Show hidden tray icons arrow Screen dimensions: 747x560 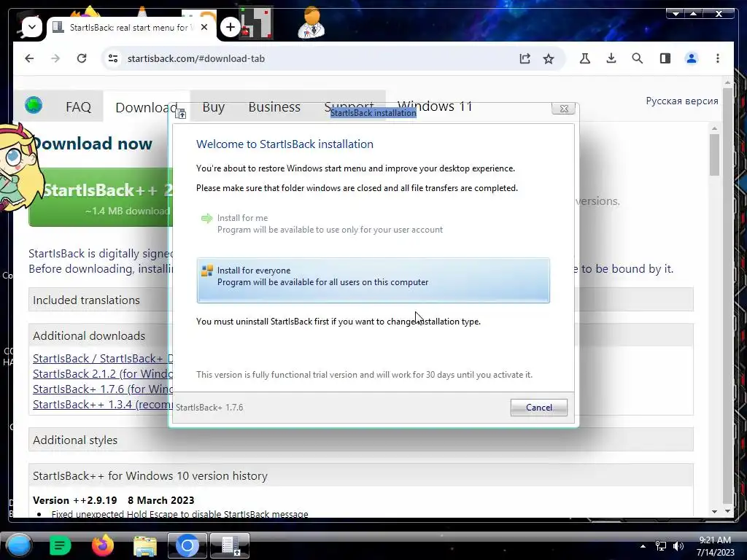643,546
